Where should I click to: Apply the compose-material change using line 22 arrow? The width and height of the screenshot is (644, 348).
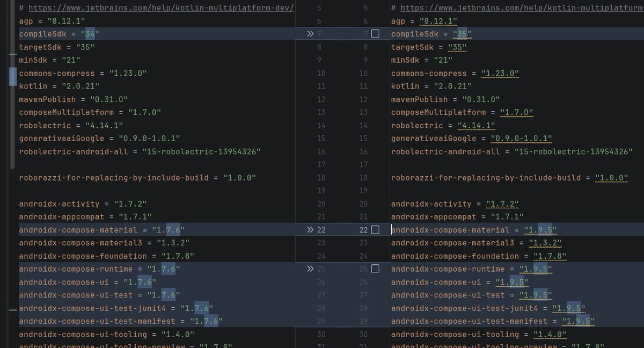[310, 230]
